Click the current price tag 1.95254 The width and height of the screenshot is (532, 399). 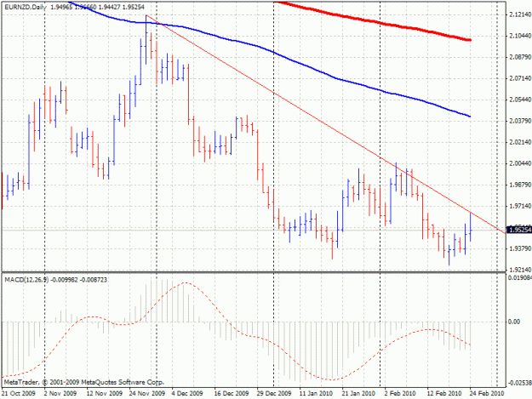click(x=519, y=231)
